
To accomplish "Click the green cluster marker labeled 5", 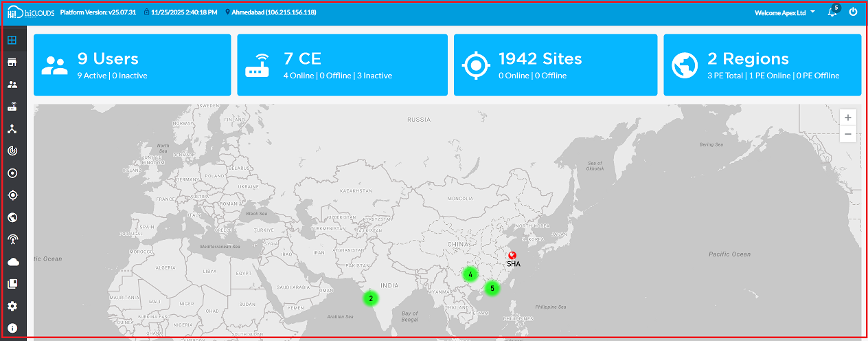I will click(x=492, y=288).
